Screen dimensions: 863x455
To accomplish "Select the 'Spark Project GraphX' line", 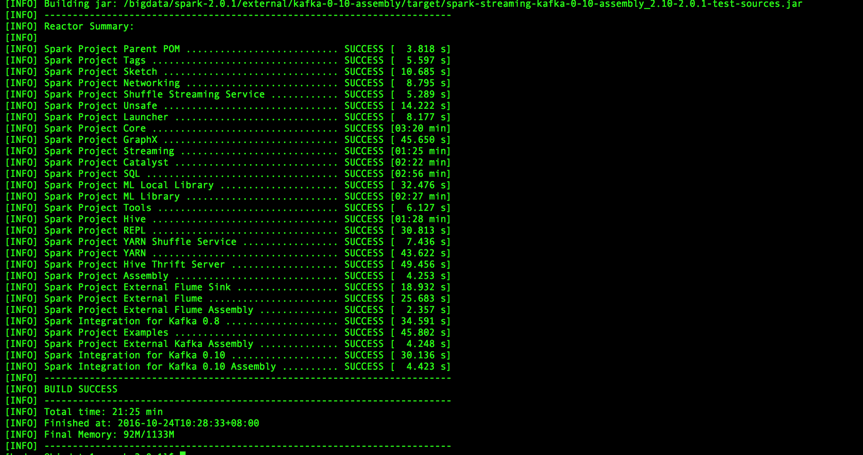I will click(228, 140).
